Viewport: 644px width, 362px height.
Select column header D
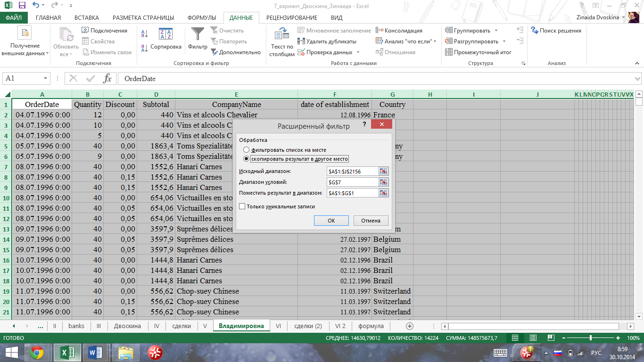(156, 95)
